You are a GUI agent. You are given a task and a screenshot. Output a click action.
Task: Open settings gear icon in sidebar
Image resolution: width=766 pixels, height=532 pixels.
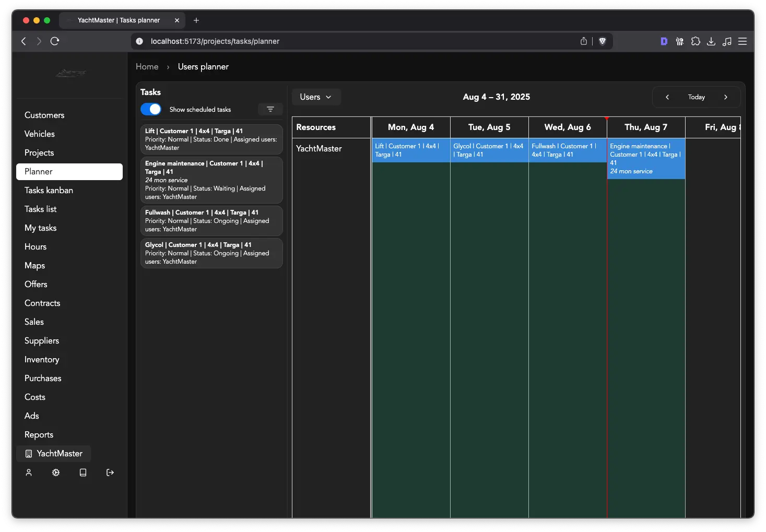(x=56, y=472)
